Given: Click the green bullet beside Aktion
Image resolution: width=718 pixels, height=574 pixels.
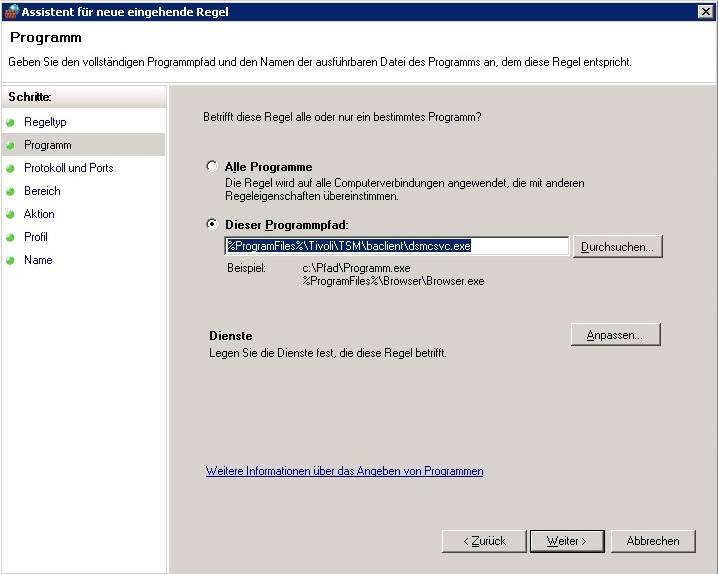Looking at the screenshot, I should (11, 214).
